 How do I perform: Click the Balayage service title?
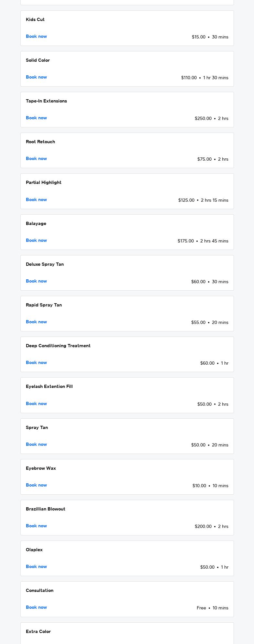pyautogui.click(x=36, y=223)
